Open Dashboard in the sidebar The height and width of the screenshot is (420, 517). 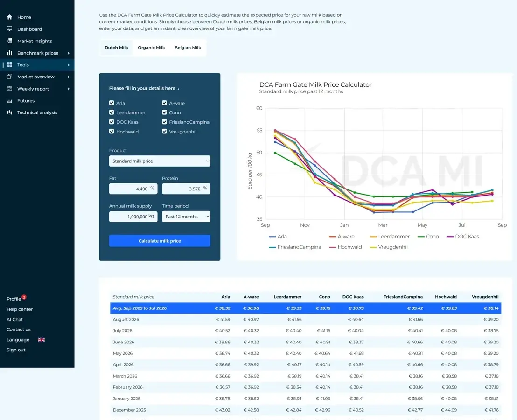point(29,29)
